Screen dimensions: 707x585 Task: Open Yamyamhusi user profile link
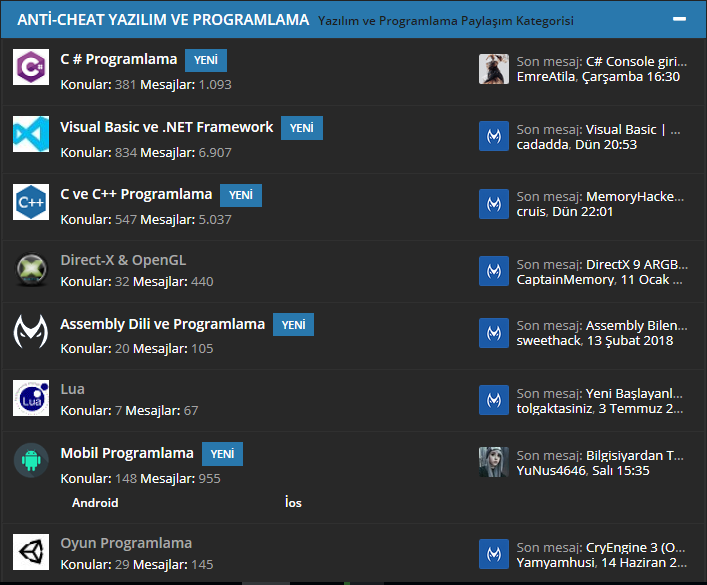[x=556, y=563]
